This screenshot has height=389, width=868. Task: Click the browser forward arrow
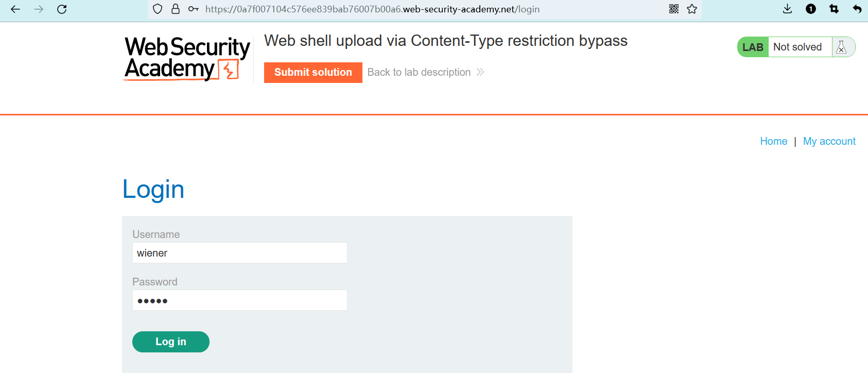point(39,9)
